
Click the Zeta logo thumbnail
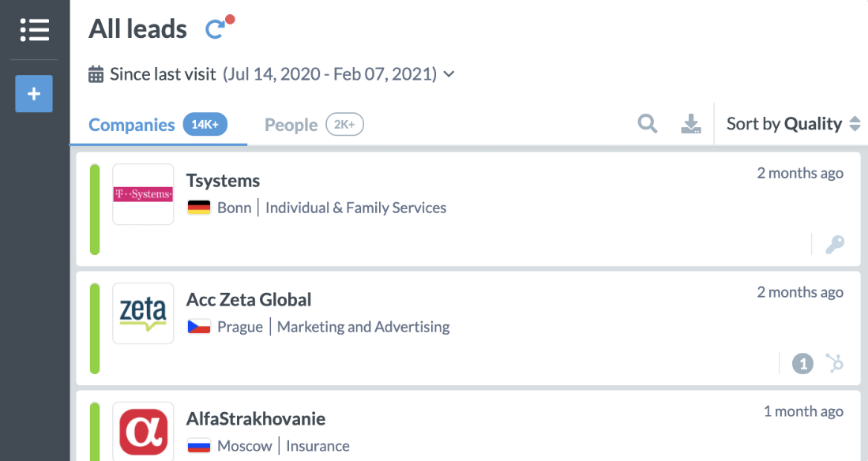point(143,313)
